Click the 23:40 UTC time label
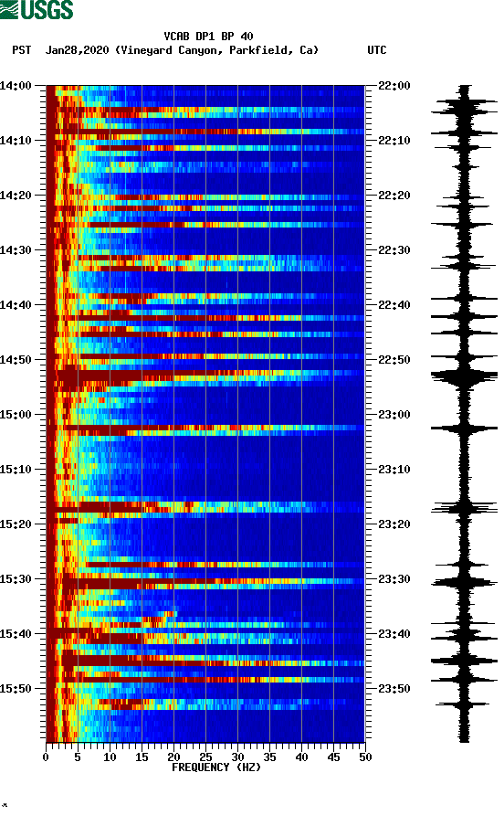This screenshot has height=815, width=504. click(x=394, y=634)
